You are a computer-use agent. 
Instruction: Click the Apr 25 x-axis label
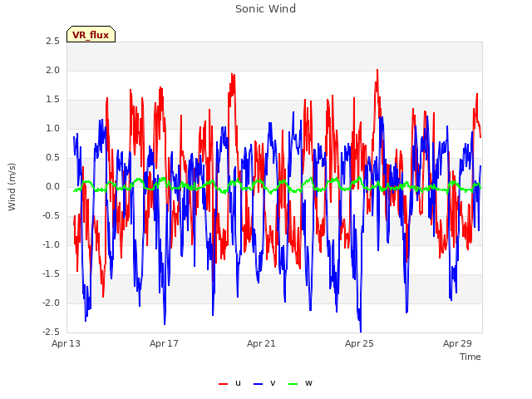(x=359, y=343)
